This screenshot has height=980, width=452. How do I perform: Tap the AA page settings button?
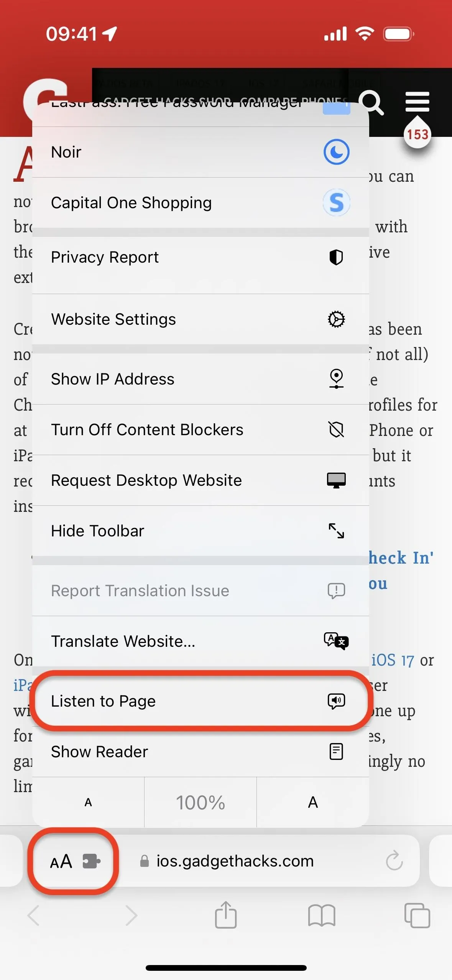[x=61, y=862]
